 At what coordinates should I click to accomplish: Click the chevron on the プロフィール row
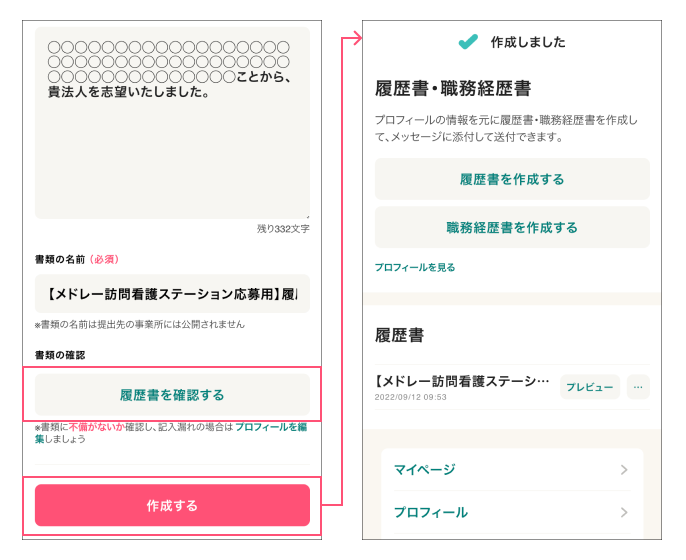(624, 512)
